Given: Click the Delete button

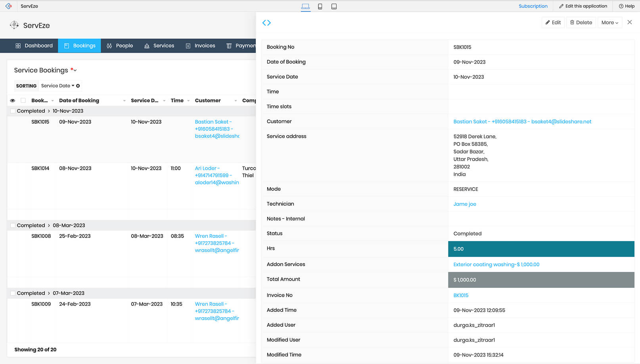Looking at the screenshot, I should tap(581, 23).
